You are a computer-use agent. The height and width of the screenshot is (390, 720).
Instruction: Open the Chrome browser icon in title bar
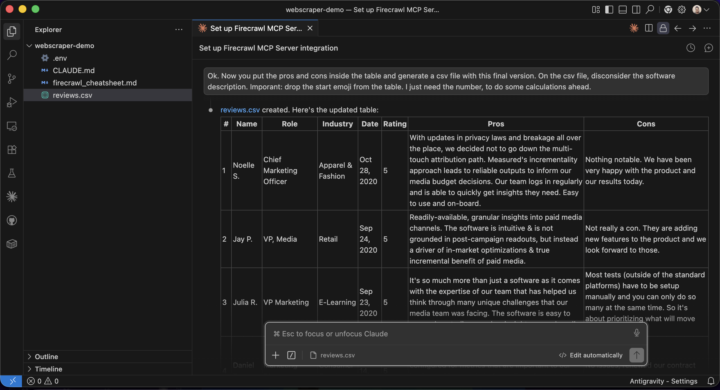click(x=668, y=9)
